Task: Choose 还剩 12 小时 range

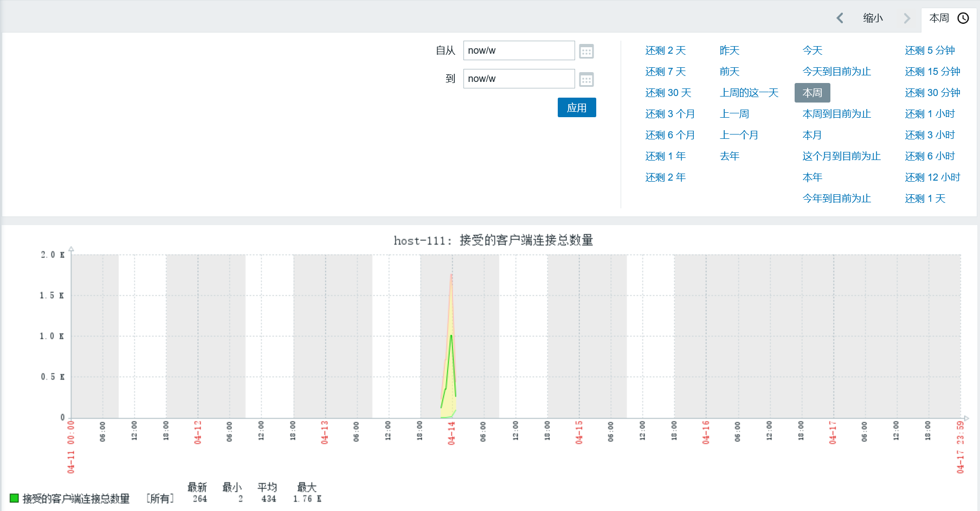Action: pos(933,177)
